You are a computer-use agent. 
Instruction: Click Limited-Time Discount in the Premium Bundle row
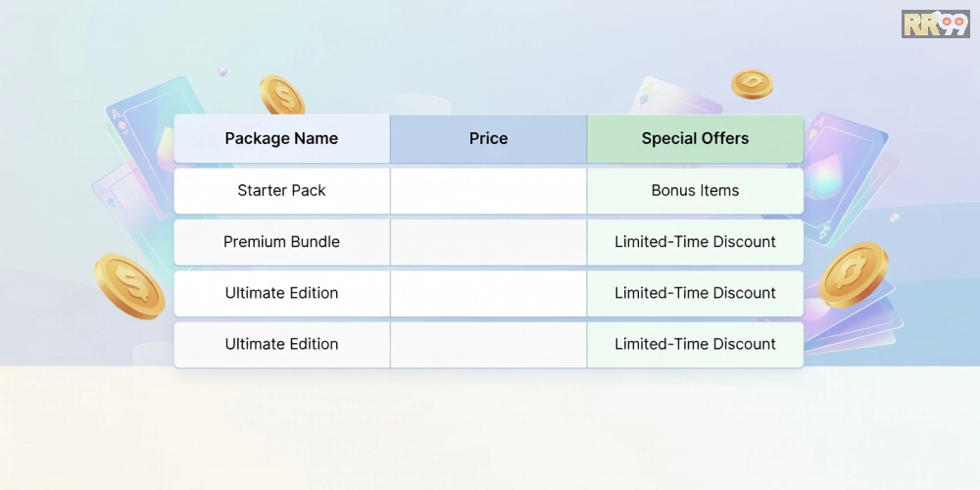[695, 242]
